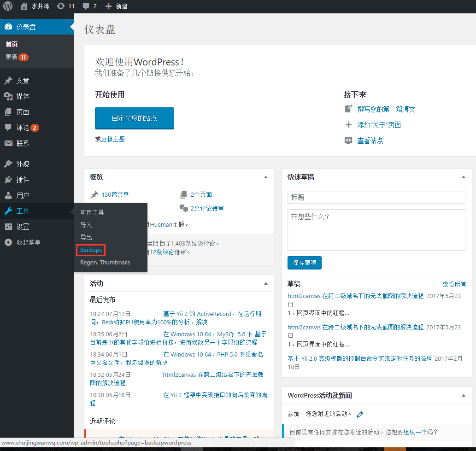
Task: Collapse the 活动 panel arrow
Action: coord(265,283)
